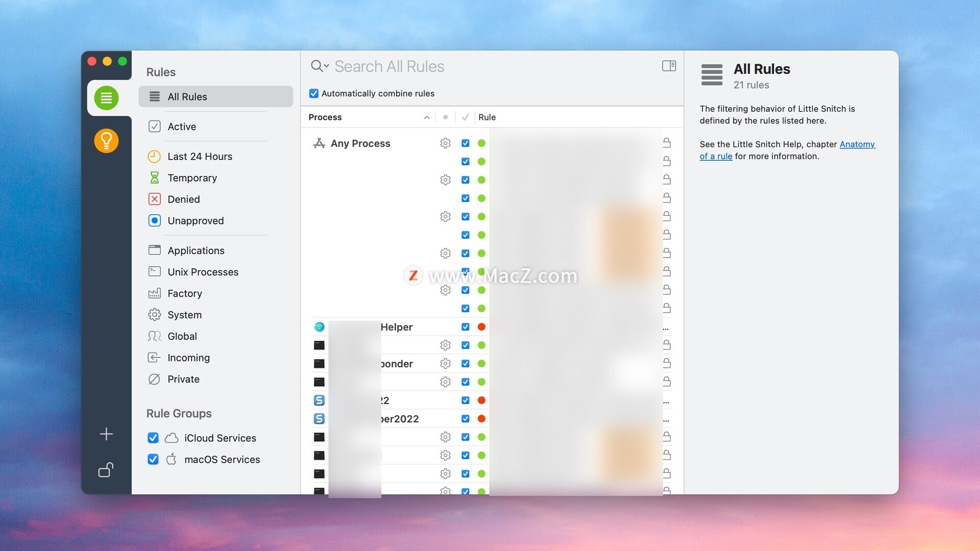
Task: Select the Last 24 Hours filter
Action: tap(200, 157)
